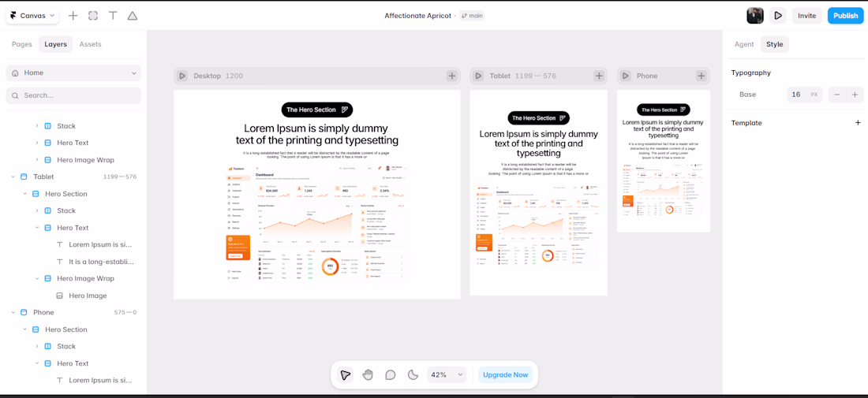Select the Text tool in top toolbar
Image resolution: width=868 pixels, height=398 pixels.
[x=113, y=16]
